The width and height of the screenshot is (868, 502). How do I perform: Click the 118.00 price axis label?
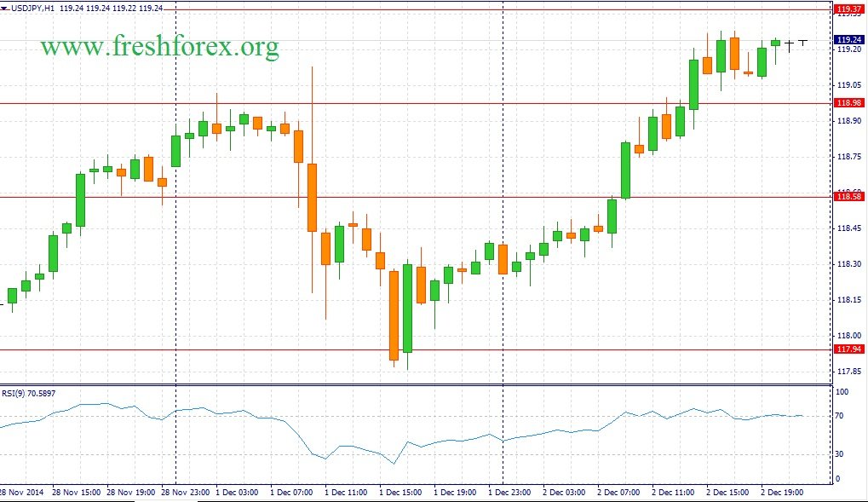point(848,335)
